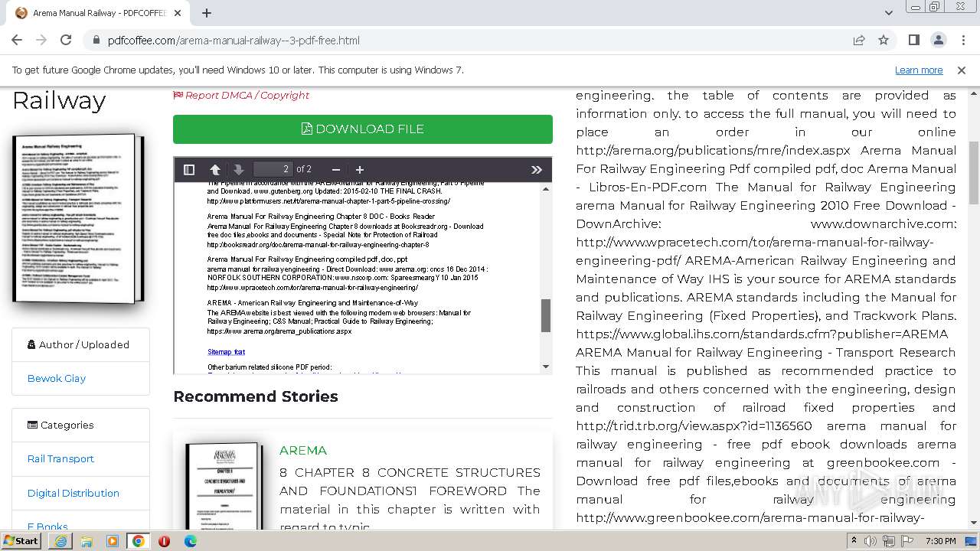Click the PDF viewer scroll down arrow
The height and width of the screenshot is (551, 980).
point(546,367)
